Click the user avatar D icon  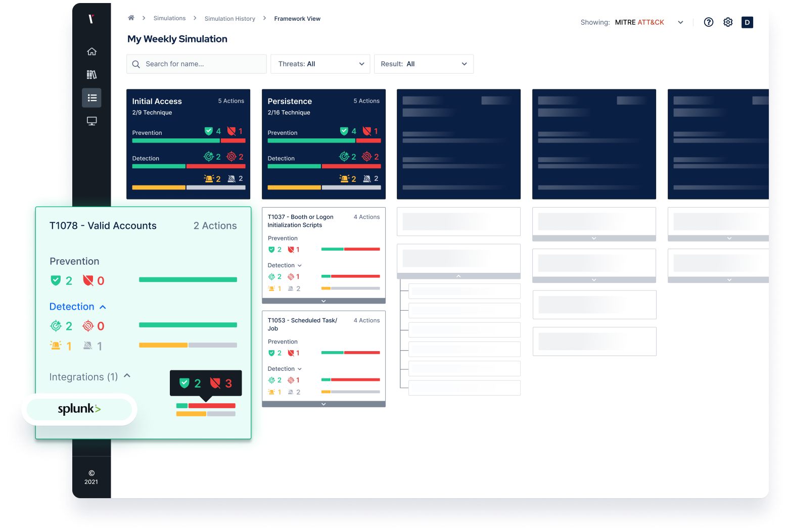click(x=747, y=22)
